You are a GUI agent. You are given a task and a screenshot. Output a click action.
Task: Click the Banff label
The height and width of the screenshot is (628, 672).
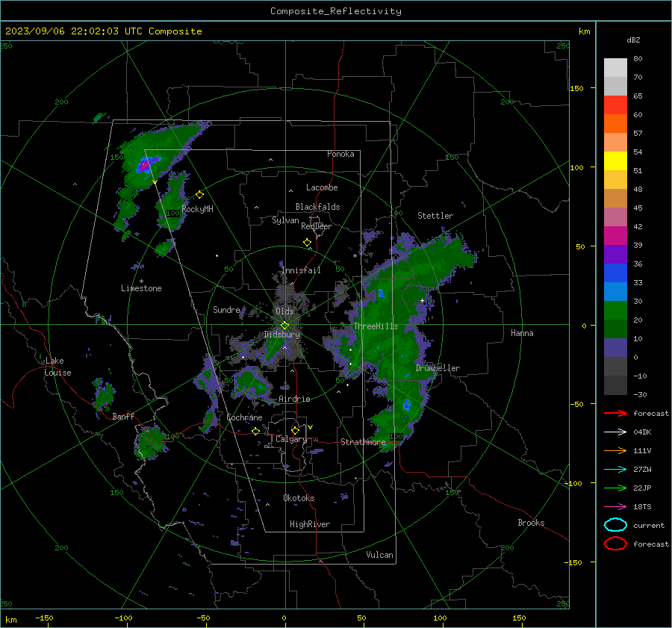[x=123, y=417]
